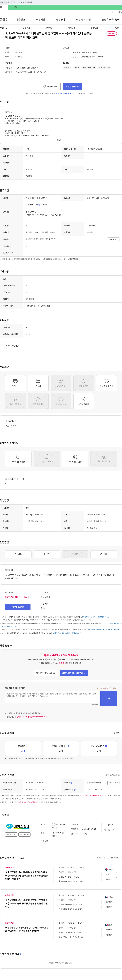Click 거짓구인광고 신고 button

coord(113,775)
